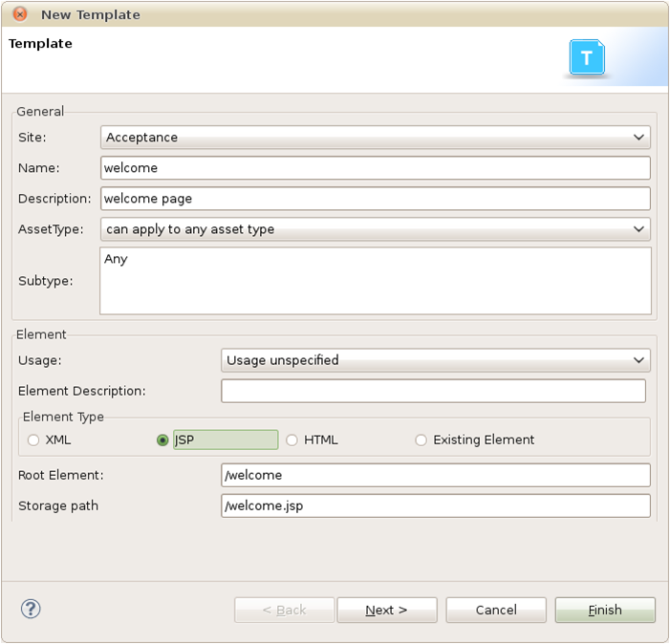
Task: Click the Description field with welcome page
Action: pyautogui.click(x=376, y=199)
